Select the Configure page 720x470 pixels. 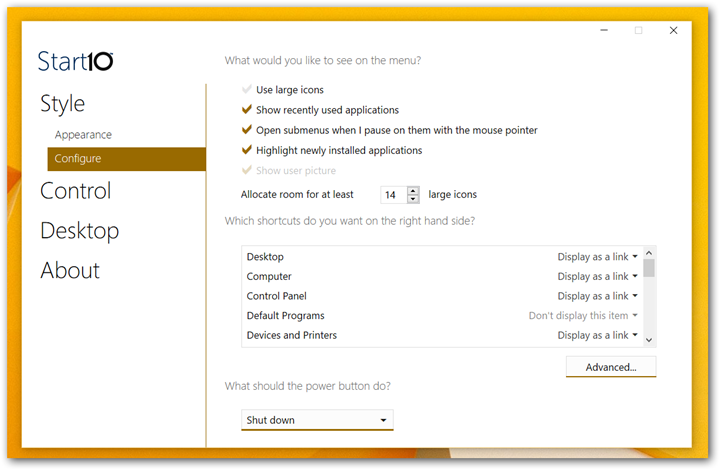[x=126, y=159]
